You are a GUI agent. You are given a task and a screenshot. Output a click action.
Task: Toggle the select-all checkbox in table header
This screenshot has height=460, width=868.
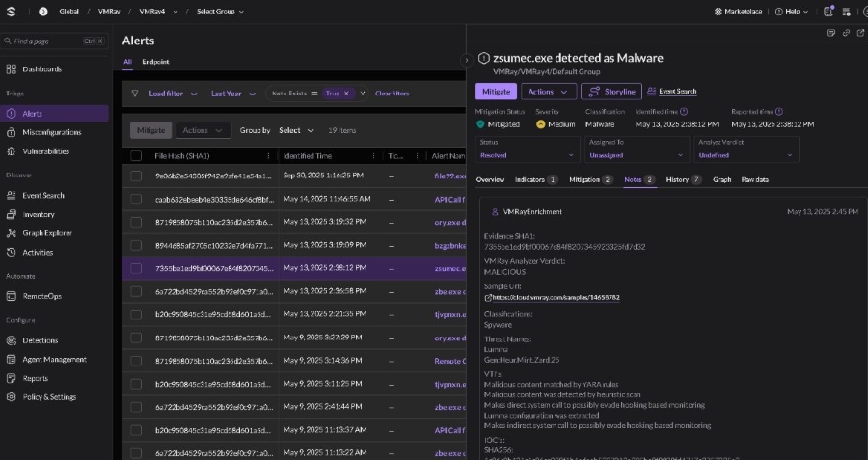pos(136,155)
